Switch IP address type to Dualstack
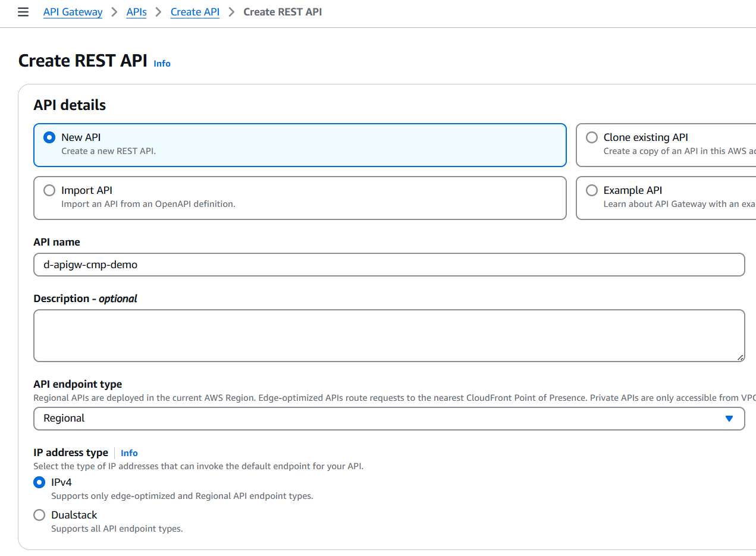 click(39, 515)
